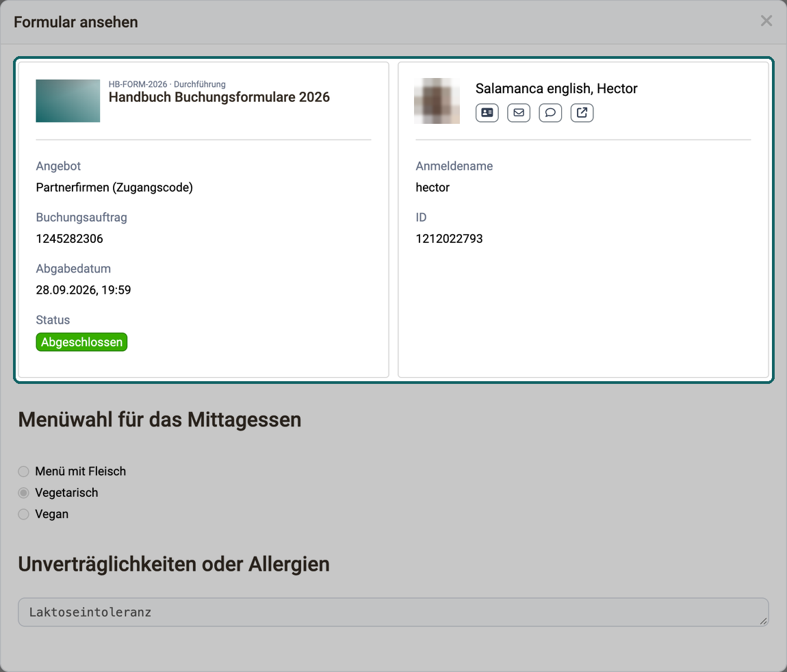Click user ID 1212022793
This screenshot has width=787, height=672.
pos(449,238)
